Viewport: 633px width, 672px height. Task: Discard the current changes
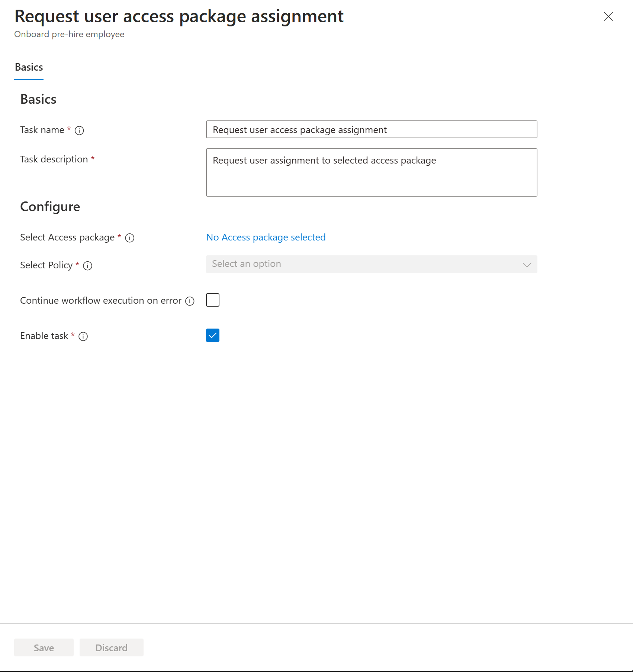pos(111,647)
